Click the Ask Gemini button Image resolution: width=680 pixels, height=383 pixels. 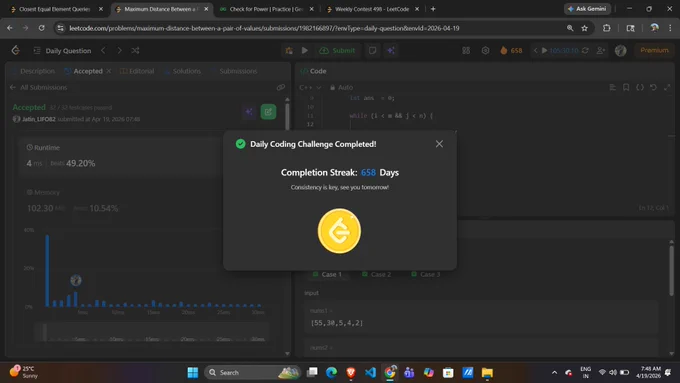tap(587, 9)
